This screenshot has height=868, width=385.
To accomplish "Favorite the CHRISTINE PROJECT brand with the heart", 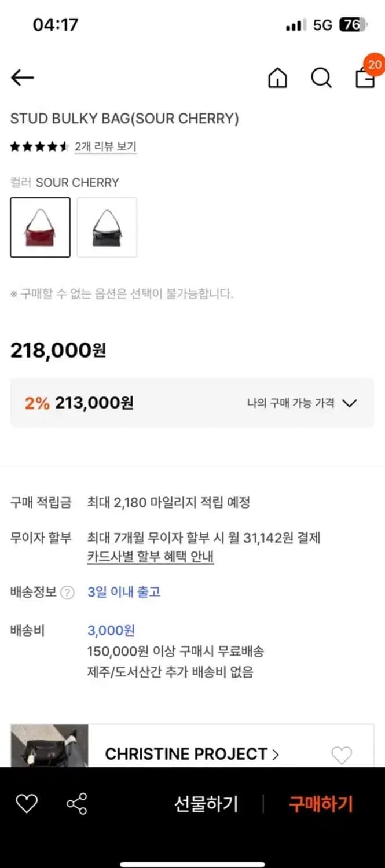I will point(340,755).
